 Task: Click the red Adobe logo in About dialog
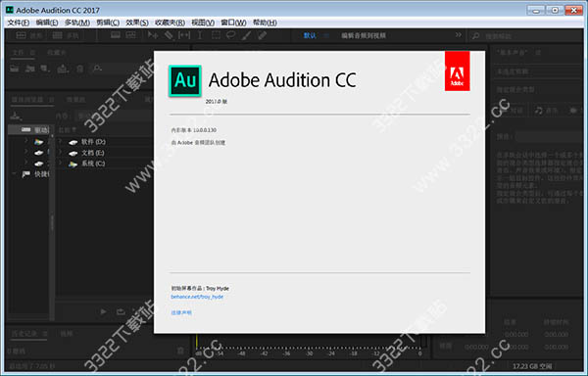457,71
